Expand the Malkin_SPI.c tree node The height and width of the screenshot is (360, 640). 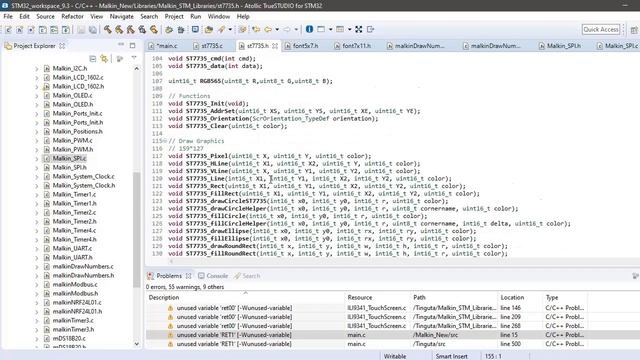[x=37, y=158]
